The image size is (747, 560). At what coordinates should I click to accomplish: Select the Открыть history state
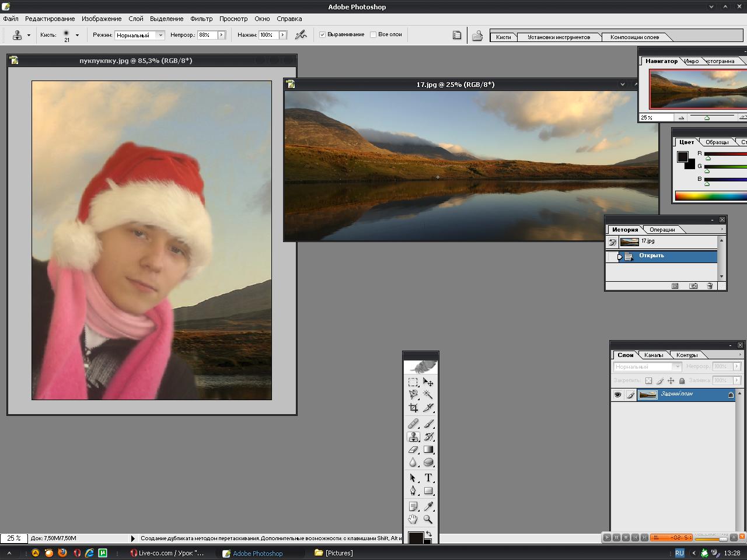tap(651, 256)
